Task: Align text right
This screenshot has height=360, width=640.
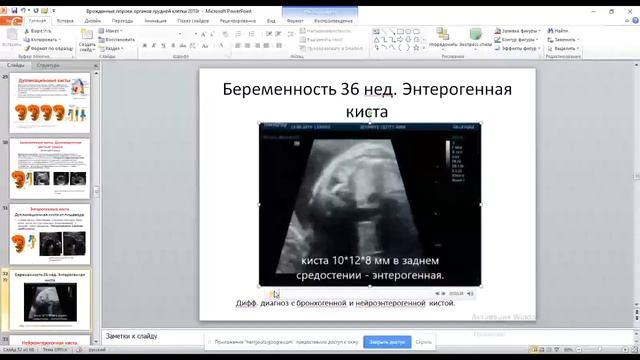Action: point(257,46)
